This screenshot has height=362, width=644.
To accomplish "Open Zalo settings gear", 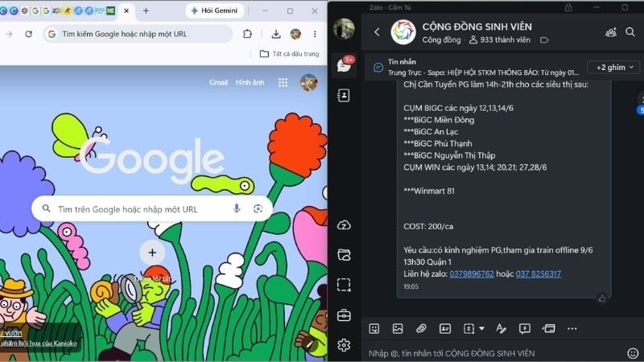I will click(x=344, y=345).
